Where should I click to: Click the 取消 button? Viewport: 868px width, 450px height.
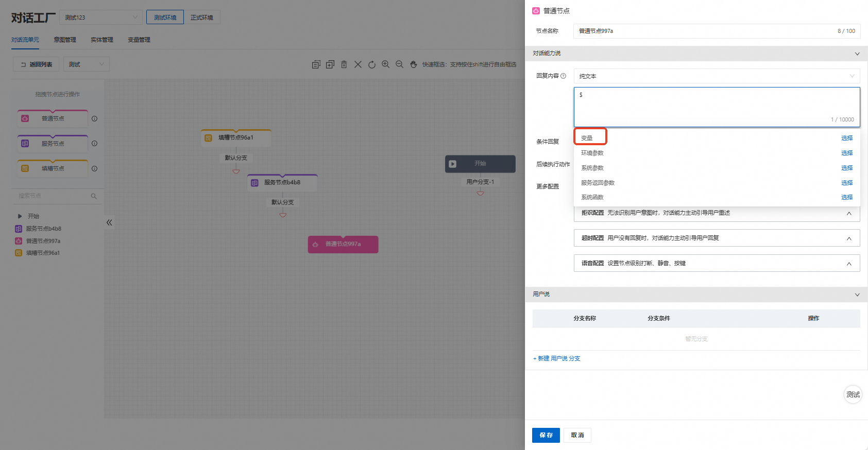pos(577,435)
